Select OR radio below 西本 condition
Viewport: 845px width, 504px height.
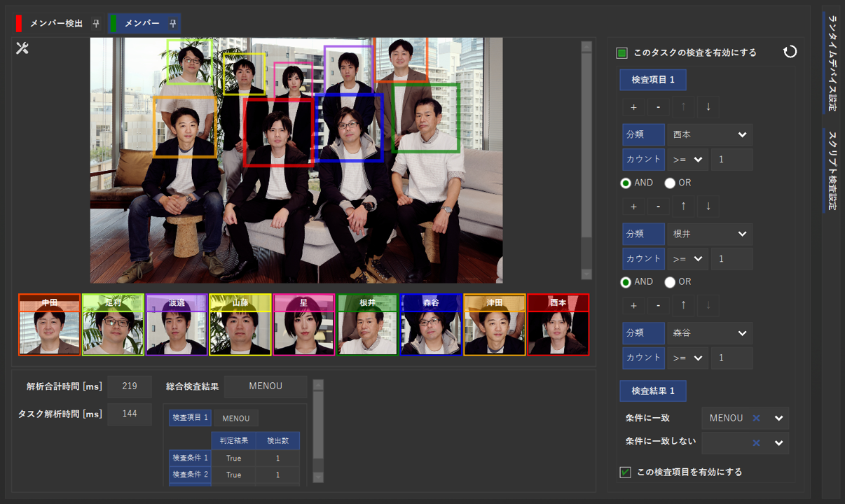click(670, 183)
